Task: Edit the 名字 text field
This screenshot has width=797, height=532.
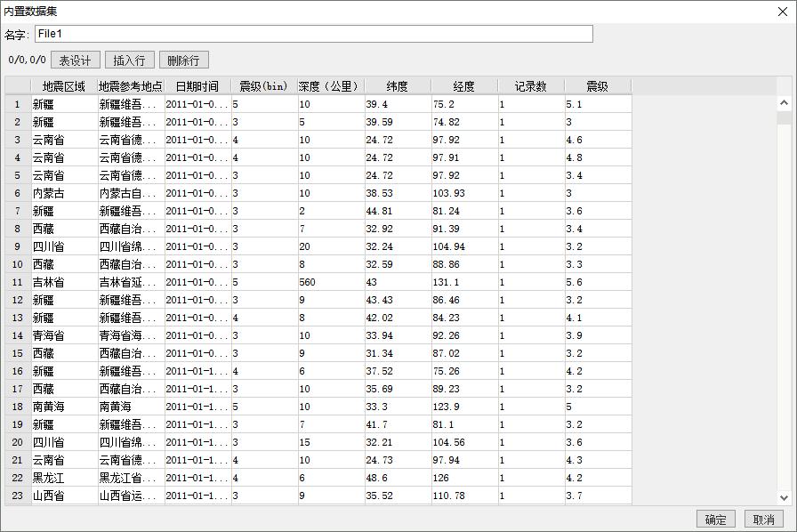Action: coord(313,34)
